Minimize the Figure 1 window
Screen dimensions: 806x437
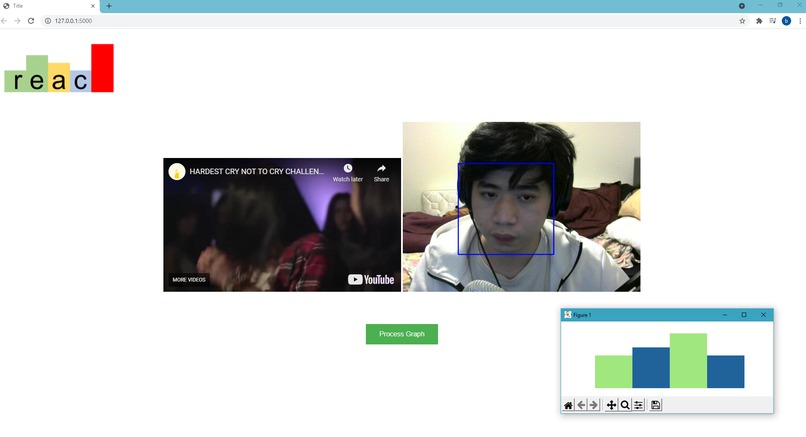pyautogui.click(x=725, y=315)
